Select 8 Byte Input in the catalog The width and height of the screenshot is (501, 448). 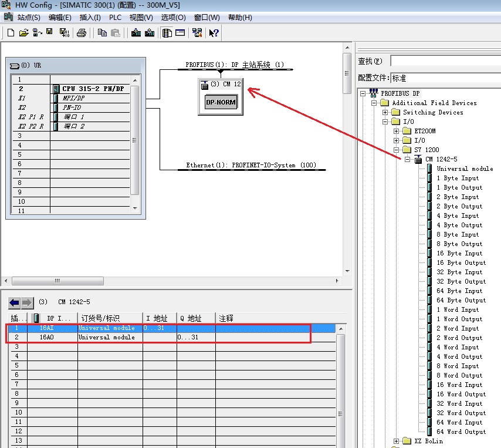(x=458, y=235)
